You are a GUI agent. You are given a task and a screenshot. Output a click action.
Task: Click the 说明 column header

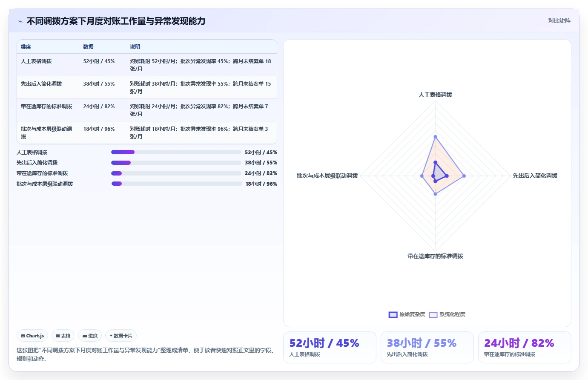pyautogui.click(x=135, y=47)
